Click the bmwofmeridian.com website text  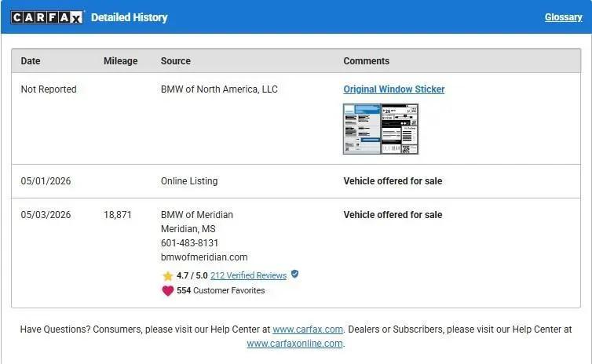pos(204,257)
